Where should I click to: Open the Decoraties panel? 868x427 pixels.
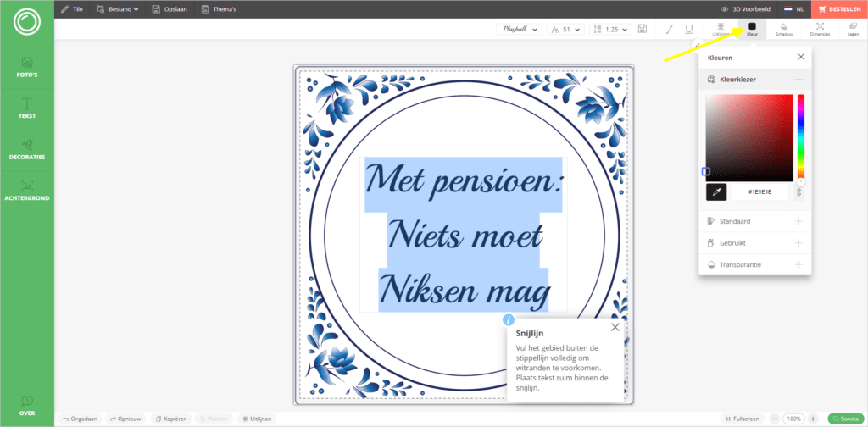tap(27, 149)
